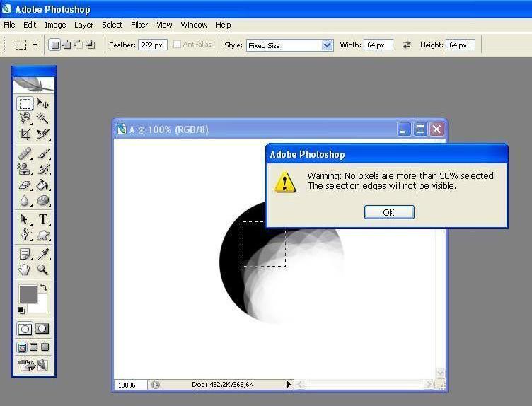Image resolution: width=532 pixels, height=406 pixels.
Task: Click the Feather input field
Action: [x=153, y=45]
